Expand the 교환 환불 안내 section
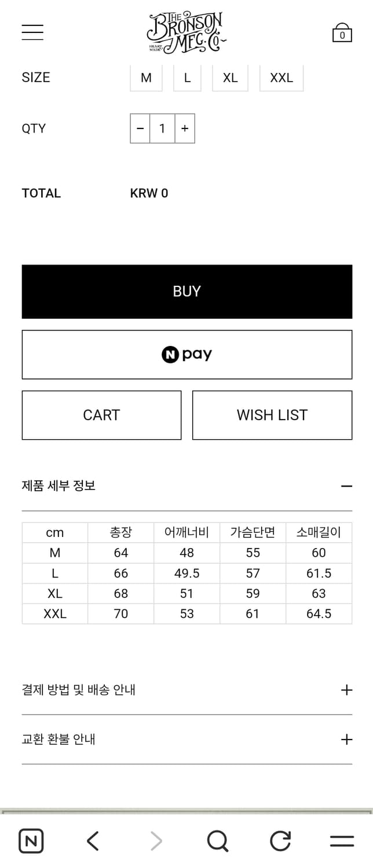 [x=346, y=739]
